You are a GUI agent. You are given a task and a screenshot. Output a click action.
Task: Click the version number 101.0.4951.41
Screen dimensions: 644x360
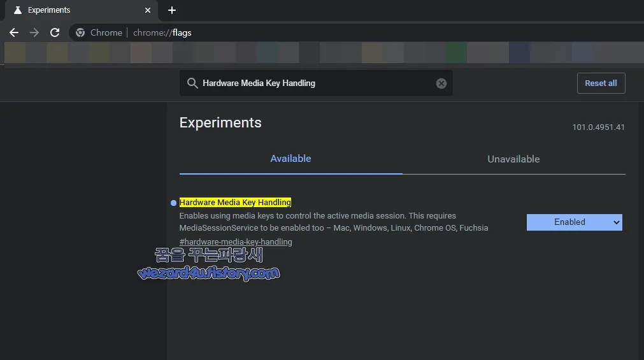click(598, 127)
